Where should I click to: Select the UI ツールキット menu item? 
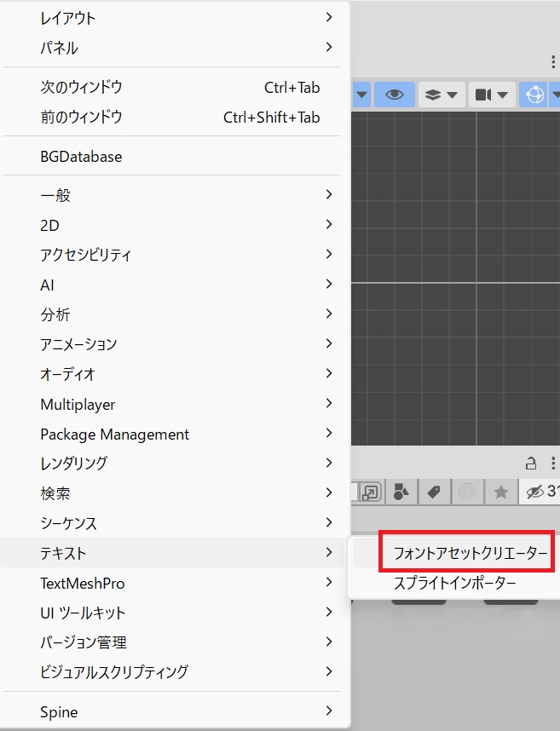point(172,613)
